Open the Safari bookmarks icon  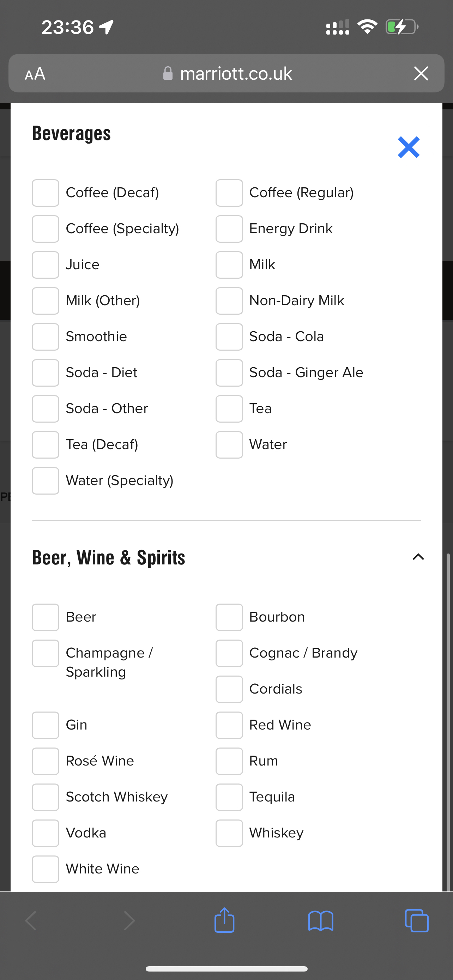pyautogui.click(x=321, y=921)
